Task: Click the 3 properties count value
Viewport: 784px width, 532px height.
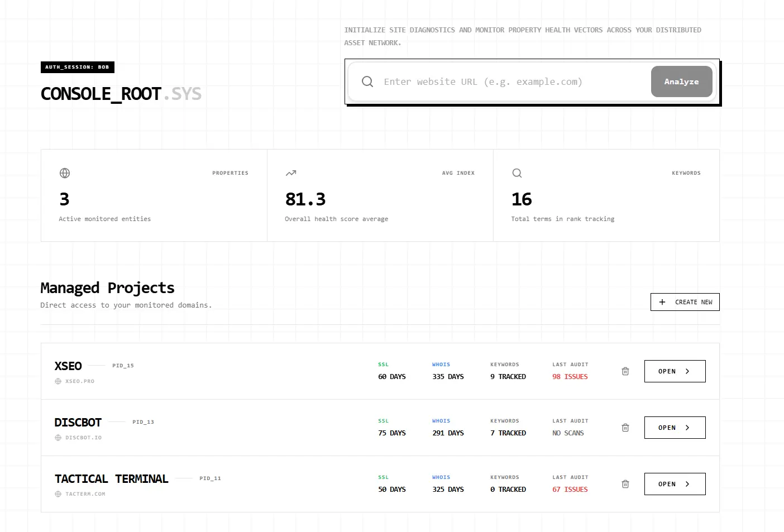Action: click(x=64, y=199)
